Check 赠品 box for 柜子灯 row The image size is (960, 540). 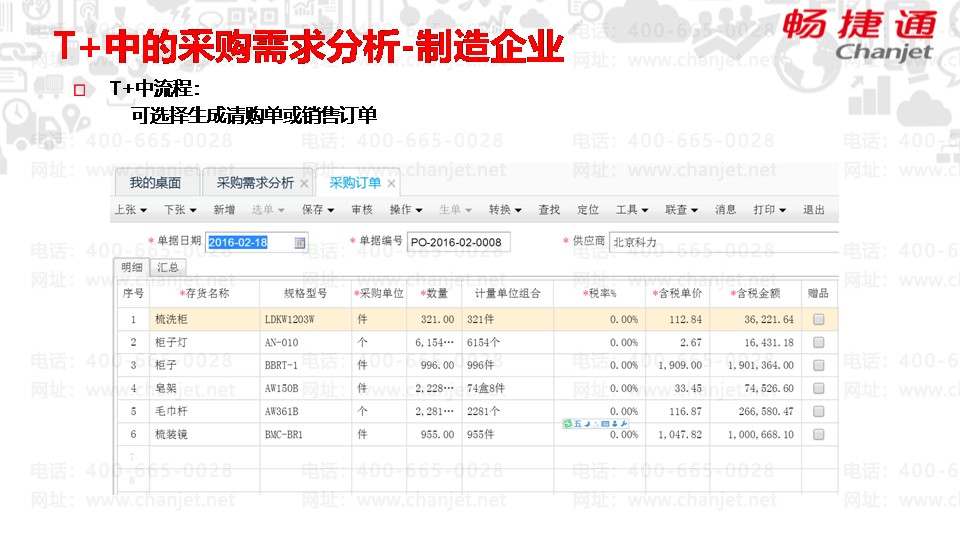pos(819,342)
